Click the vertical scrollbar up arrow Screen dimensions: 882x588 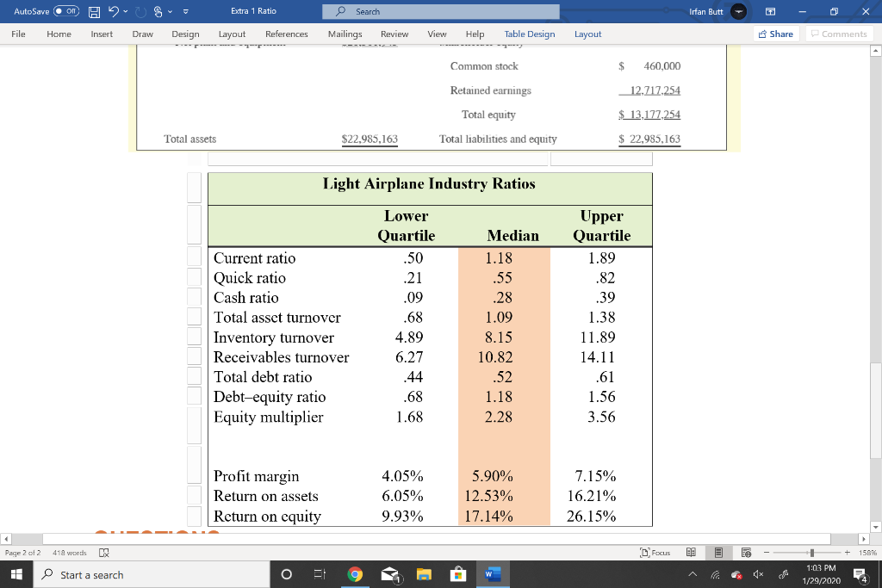click(x=875, y=51)
